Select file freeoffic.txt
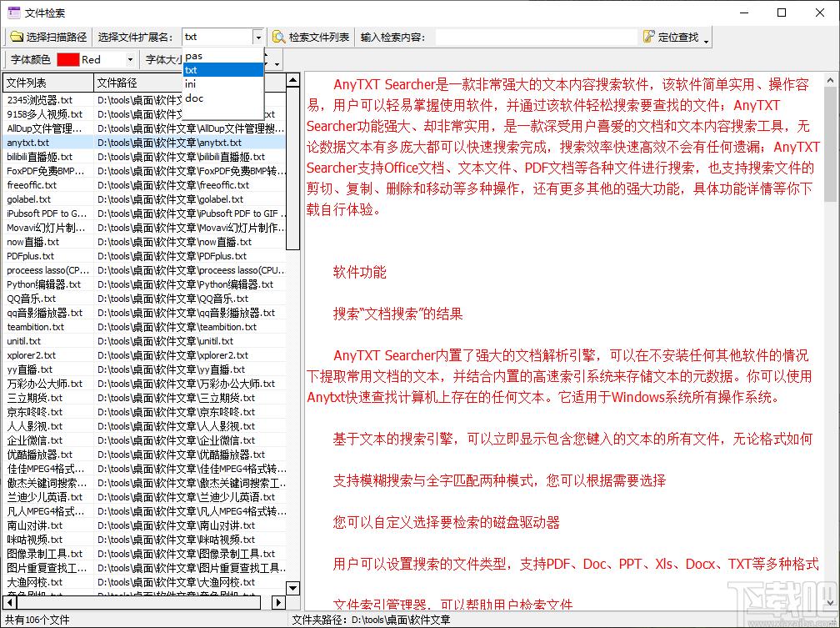 (x=32, y=185)
